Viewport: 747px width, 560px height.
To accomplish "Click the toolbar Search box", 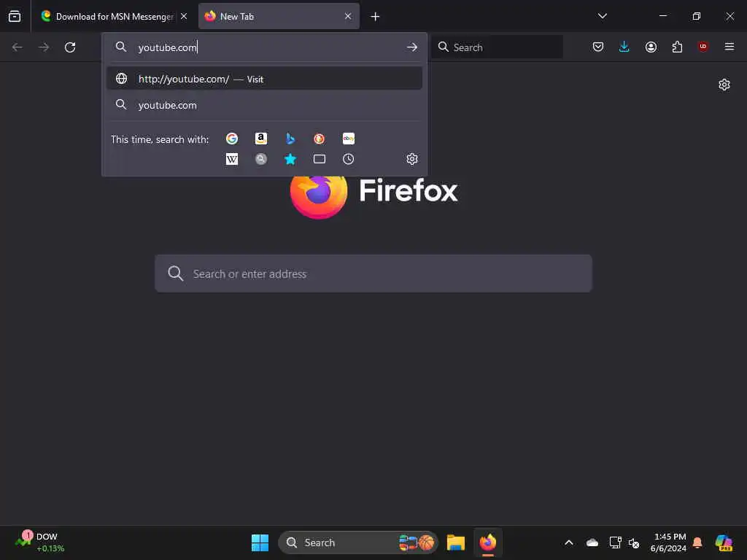I will pyautogui.click(x=497, y=47).
